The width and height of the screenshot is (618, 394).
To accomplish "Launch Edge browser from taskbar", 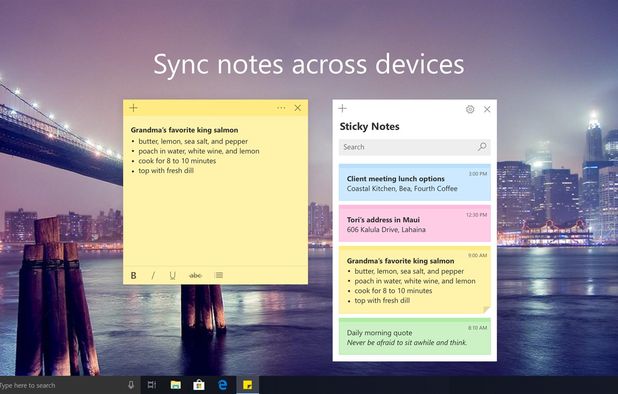I will coord(223,385).
